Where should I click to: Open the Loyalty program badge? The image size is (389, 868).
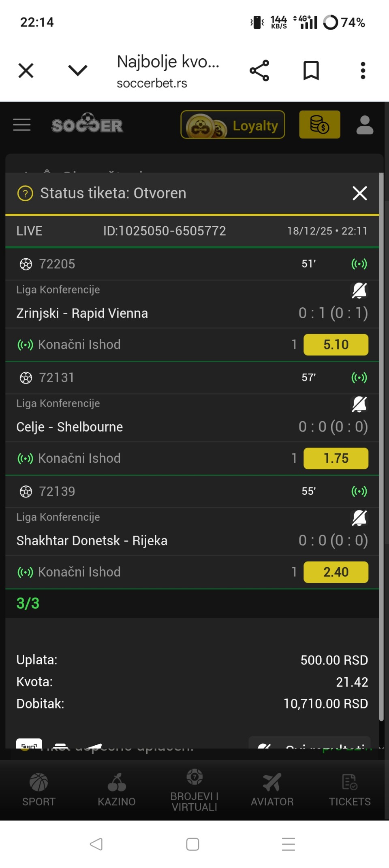(x=233, y=125)
